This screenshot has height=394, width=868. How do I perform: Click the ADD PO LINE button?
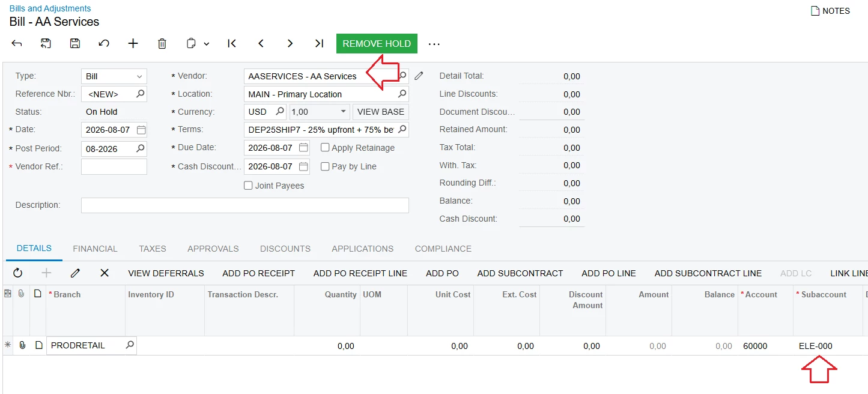click(x=609, y=273)
